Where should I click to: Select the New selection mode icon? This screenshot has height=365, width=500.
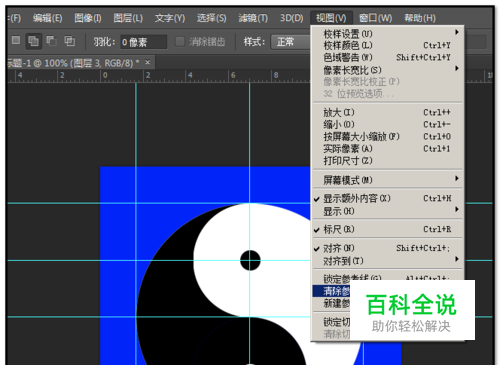(16, 41)
